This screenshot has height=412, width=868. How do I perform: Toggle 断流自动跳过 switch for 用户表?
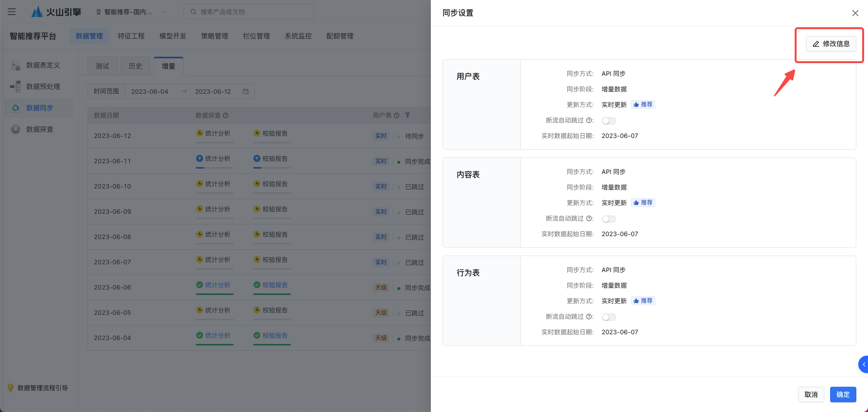pyautogui.click(x=609, y=121)
